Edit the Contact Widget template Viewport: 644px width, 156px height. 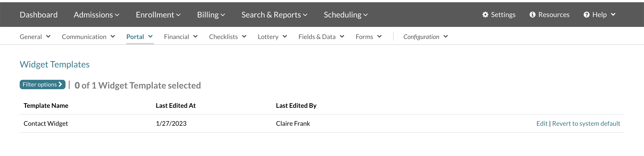click(x=542, y=123)
